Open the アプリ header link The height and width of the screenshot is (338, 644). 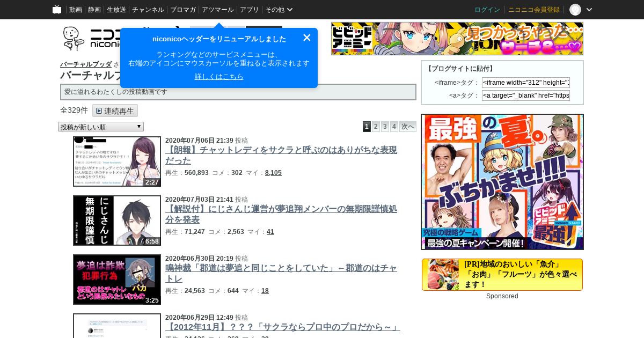coord(250,10)
